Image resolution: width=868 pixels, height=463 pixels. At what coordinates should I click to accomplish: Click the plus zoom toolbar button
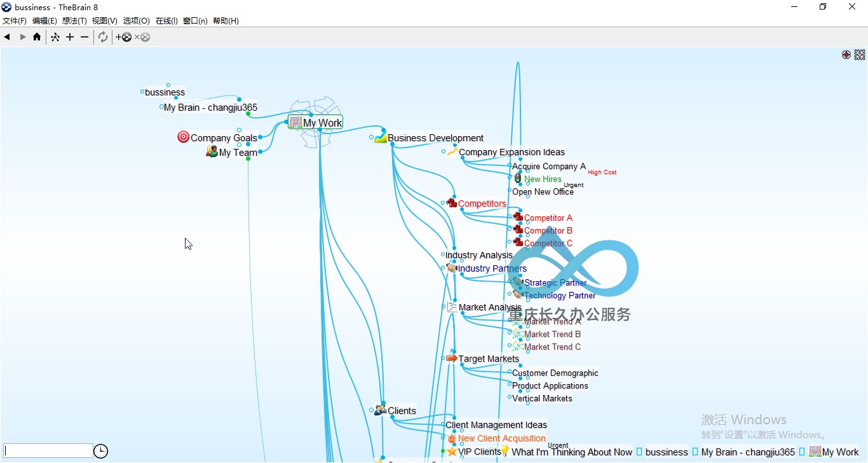70,37
